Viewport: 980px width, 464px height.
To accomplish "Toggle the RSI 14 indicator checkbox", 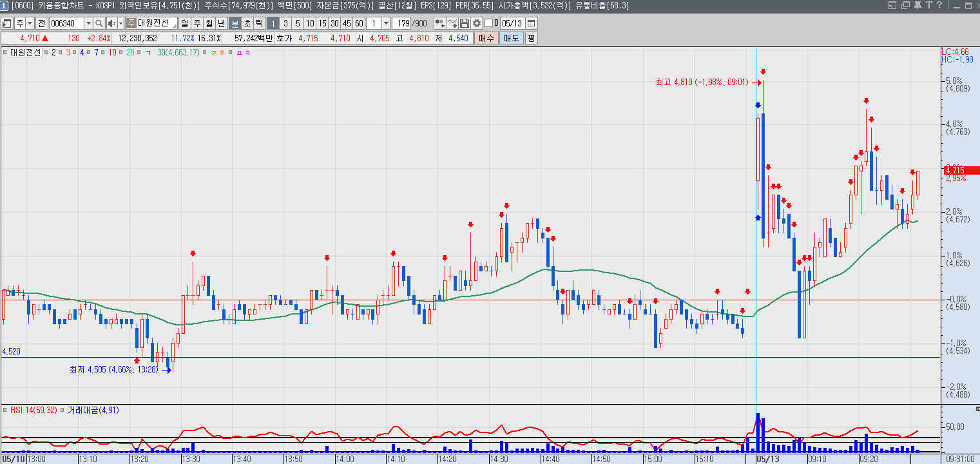I will point(5,410).
